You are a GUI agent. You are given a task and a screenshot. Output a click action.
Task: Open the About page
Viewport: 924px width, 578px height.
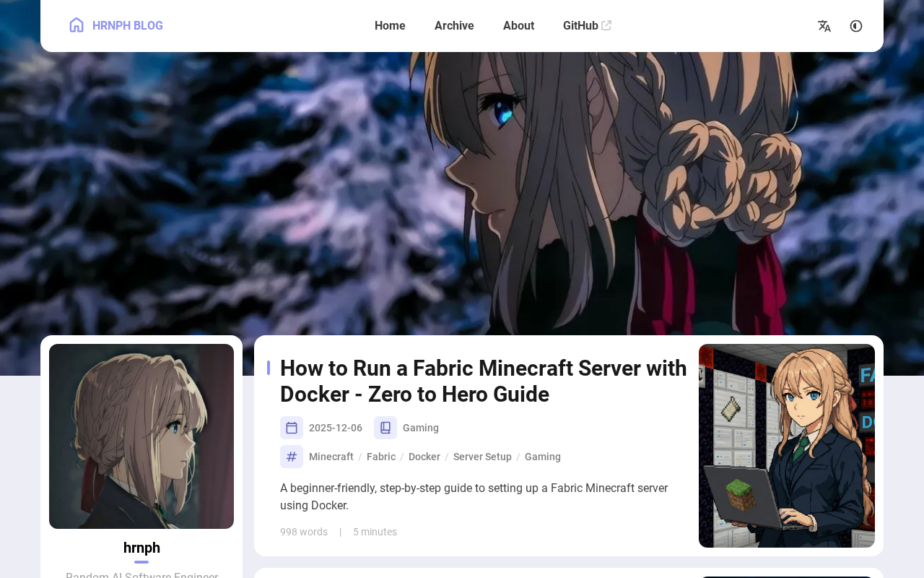pyautogui.click(x=518, y=26)
